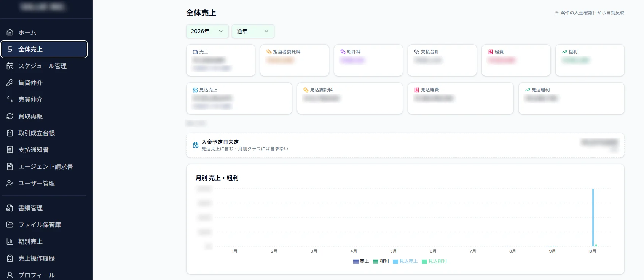This screenshot has width=644, height=280.
Task: Click the file search icon for 書類管理
Action: 10,208
